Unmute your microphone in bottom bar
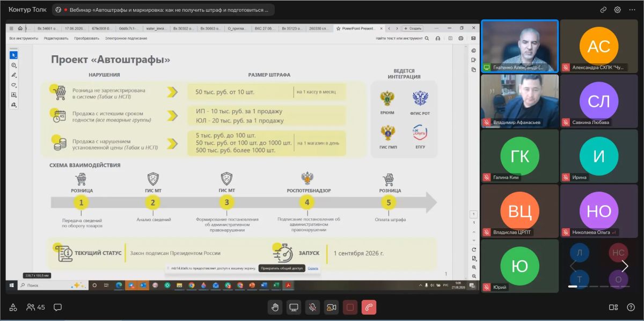Image resolution: width=644 pixels, height=321 pixels. pos(312,308)
